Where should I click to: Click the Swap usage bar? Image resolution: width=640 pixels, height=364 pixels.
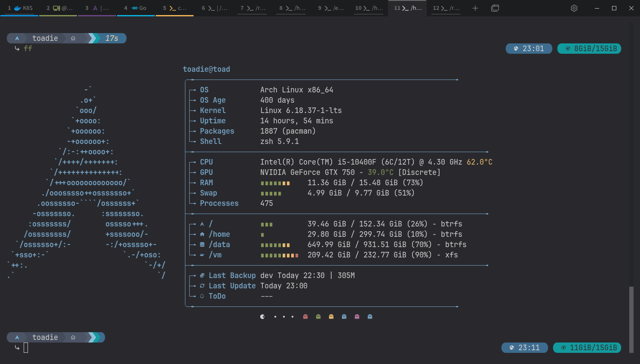(x=271, y=193)
